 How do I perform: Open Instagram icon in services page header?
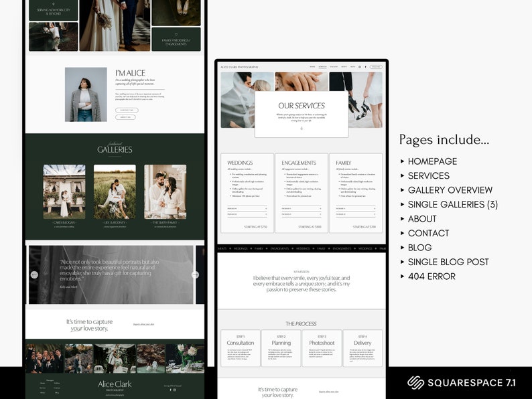click(x=360, y=67)
